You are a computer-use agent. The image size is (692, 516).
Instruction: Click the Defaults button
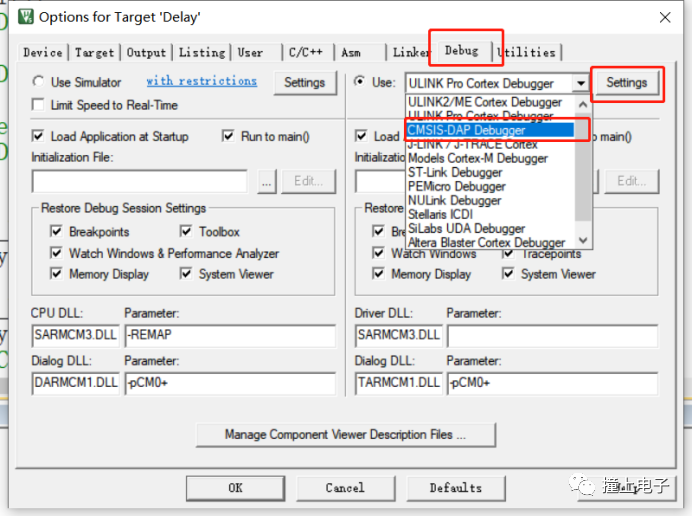[456, 488]
